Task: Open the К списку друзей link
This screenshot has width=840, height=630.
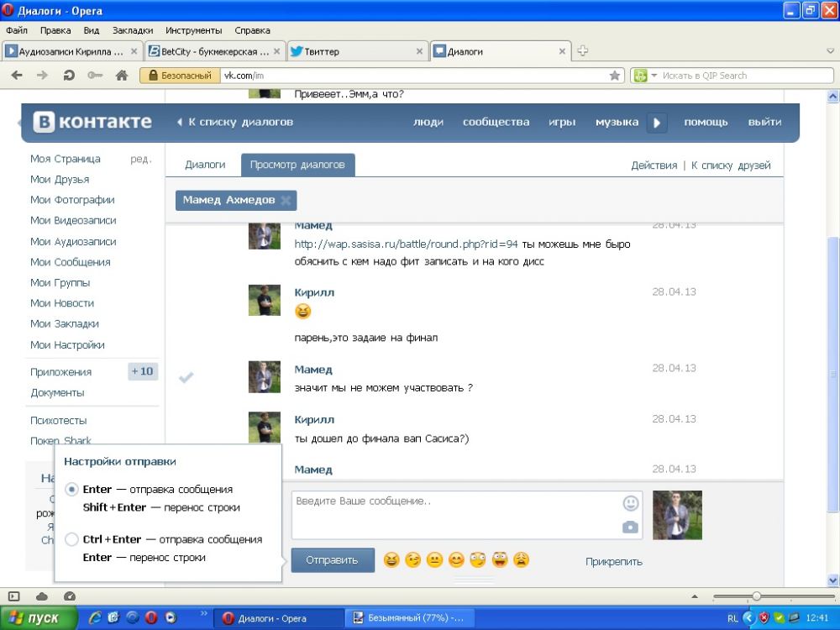Action: click(x=731, y=165)
